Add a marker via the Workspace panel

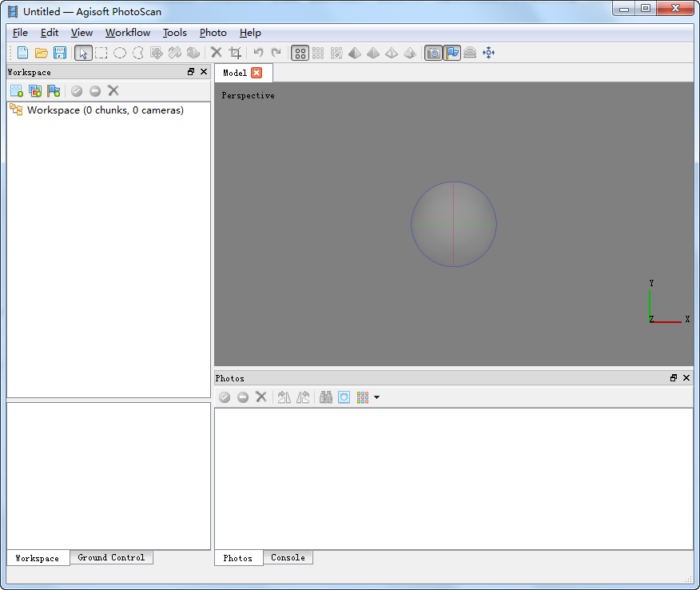point(54,90)
